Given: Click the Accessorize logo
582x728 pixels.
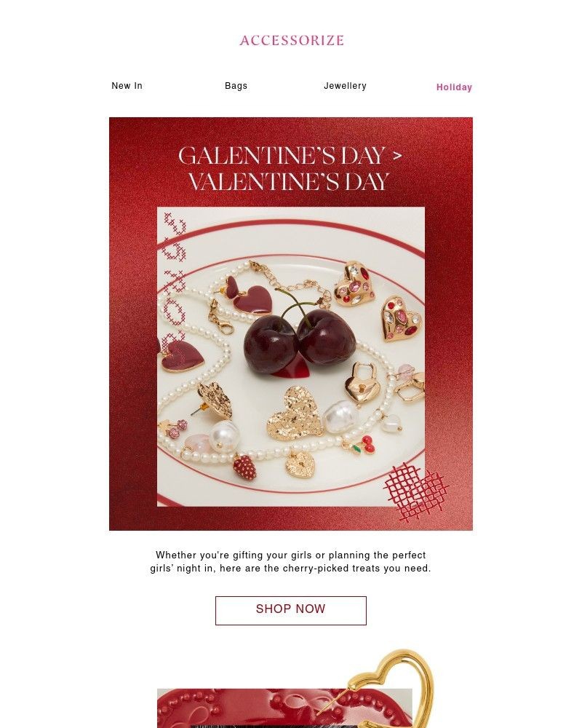Looking at the screenshot, I should pos(291,40).
